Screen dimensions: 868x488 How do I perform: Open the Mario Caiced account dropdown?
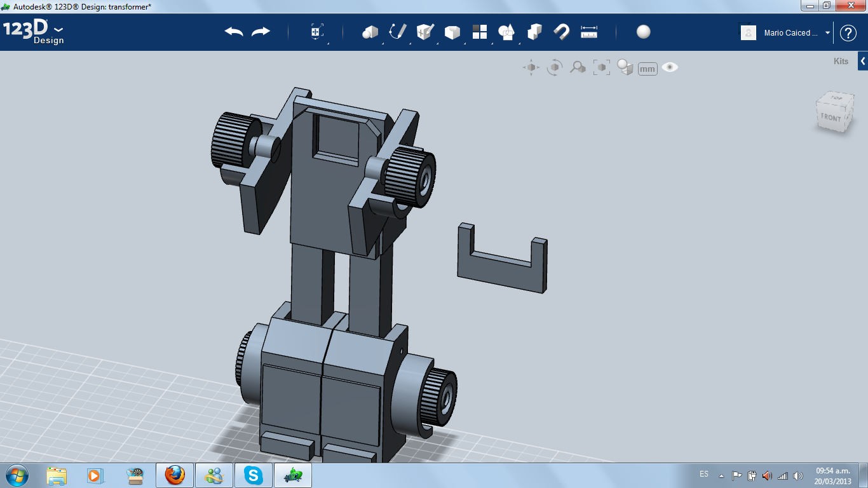797,33
